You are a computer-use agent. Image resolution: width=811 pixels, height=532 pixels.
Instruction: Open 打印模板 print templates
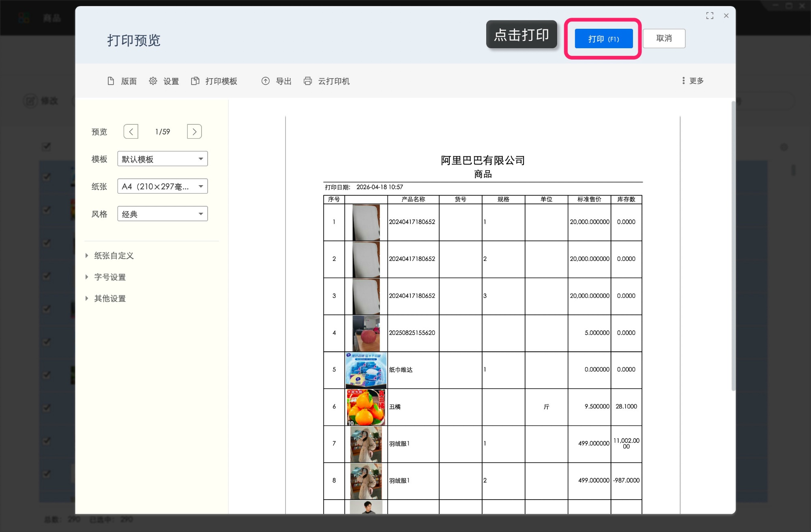(214, 81)
